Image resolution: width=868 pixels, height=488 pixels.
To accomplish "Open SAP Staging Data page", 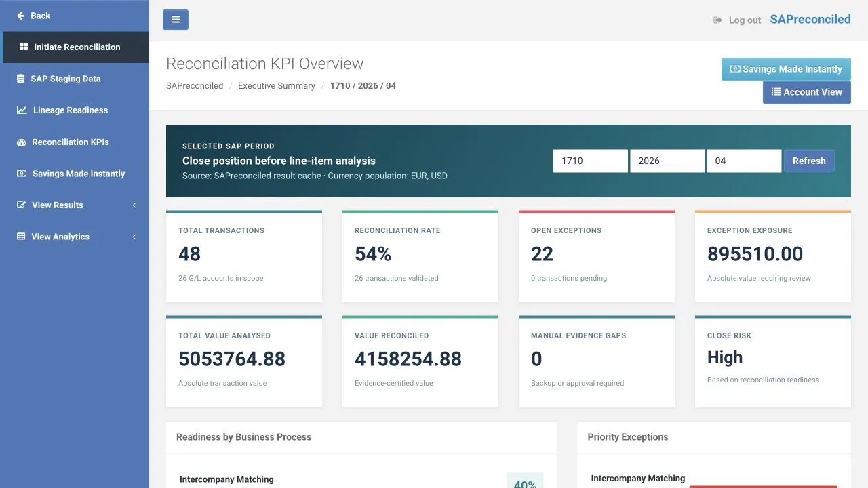I will point(75,79).
